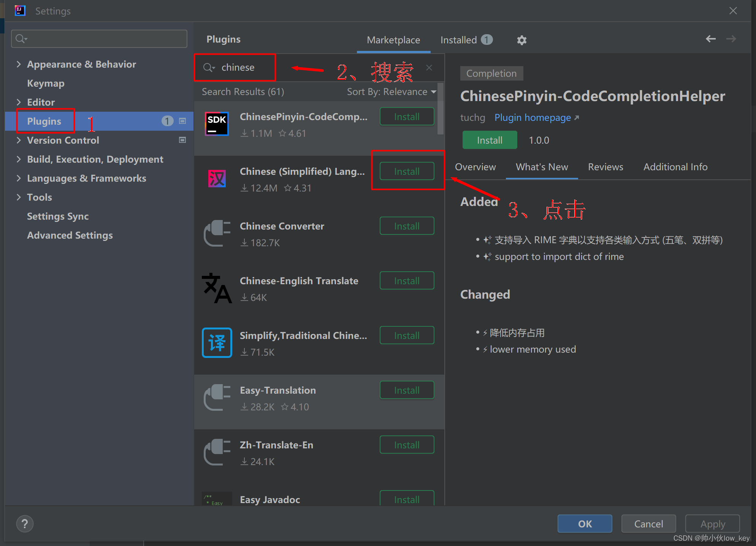Screen dimensions: 756x546
Task: Confirm with the OK button
Action: [x=585, y=524]
